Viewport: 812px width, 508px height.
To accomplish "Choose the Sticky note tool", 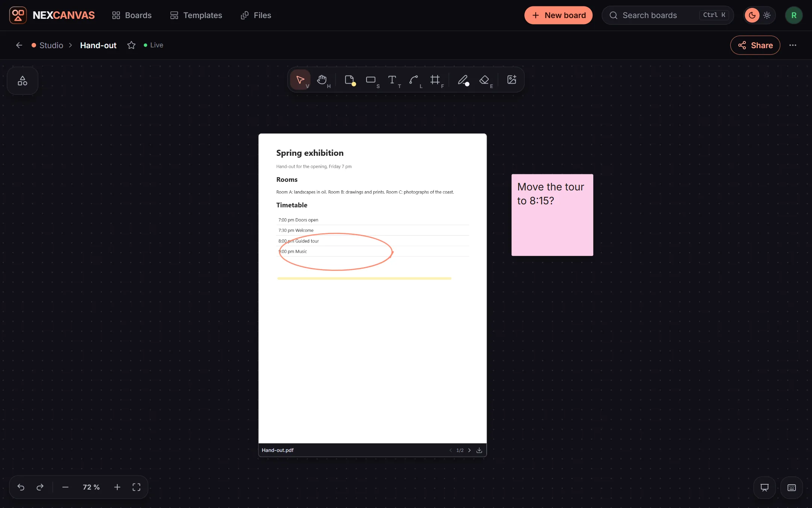I will click(x=350, y=80).
